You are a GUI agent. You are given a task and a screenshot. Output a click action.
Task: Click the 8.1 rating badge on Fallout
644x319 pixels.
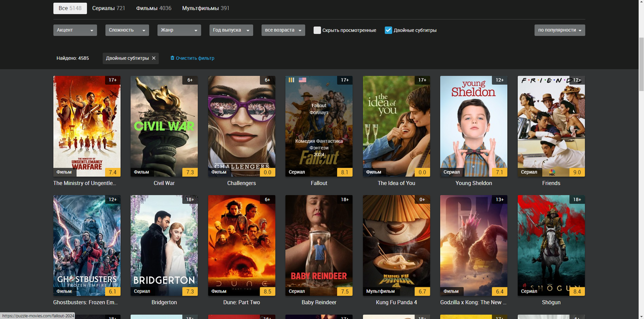tap(345, 172)
